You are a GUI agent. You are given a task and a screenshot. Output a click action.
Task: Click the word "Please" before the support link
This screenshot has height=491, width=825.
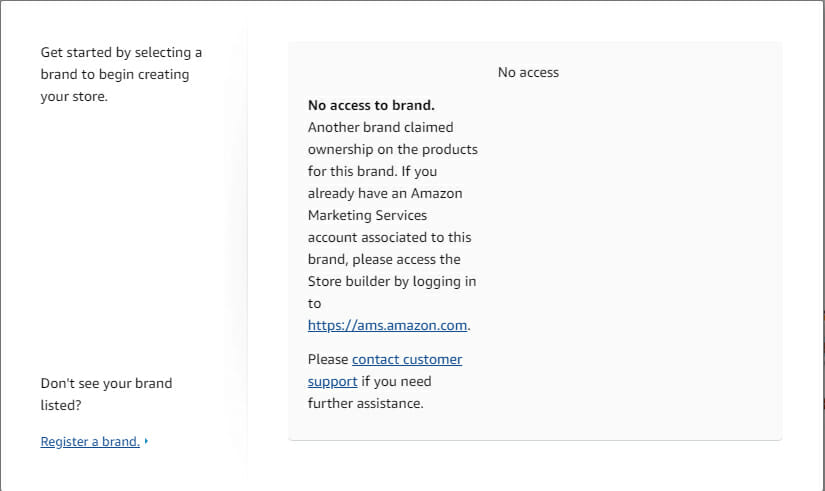pyautogui.click(x=328, y=359)
